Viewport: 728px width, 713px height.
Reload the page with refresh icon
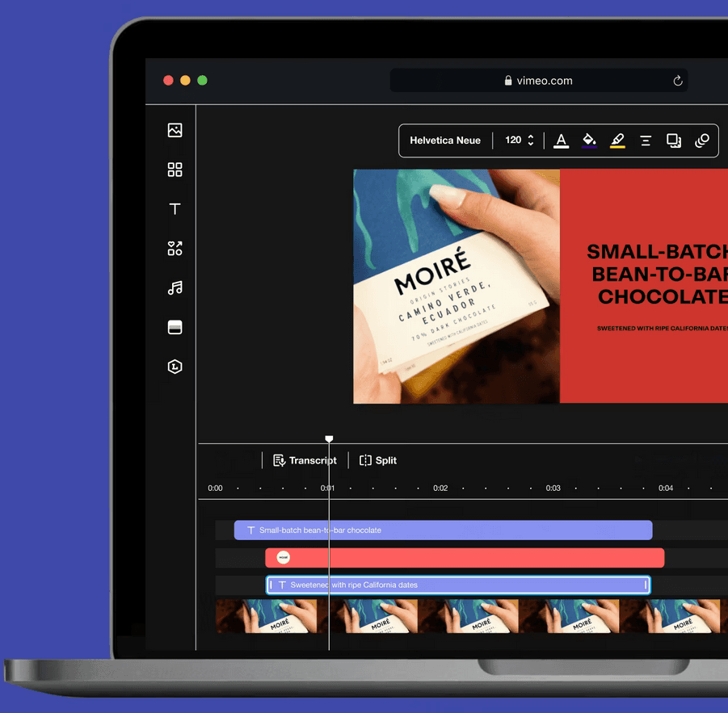678,81
